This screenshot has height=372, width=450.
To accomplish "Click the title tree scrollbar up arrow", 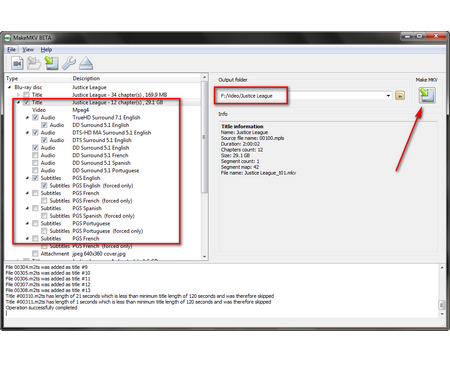I will [x=205, y=77].
